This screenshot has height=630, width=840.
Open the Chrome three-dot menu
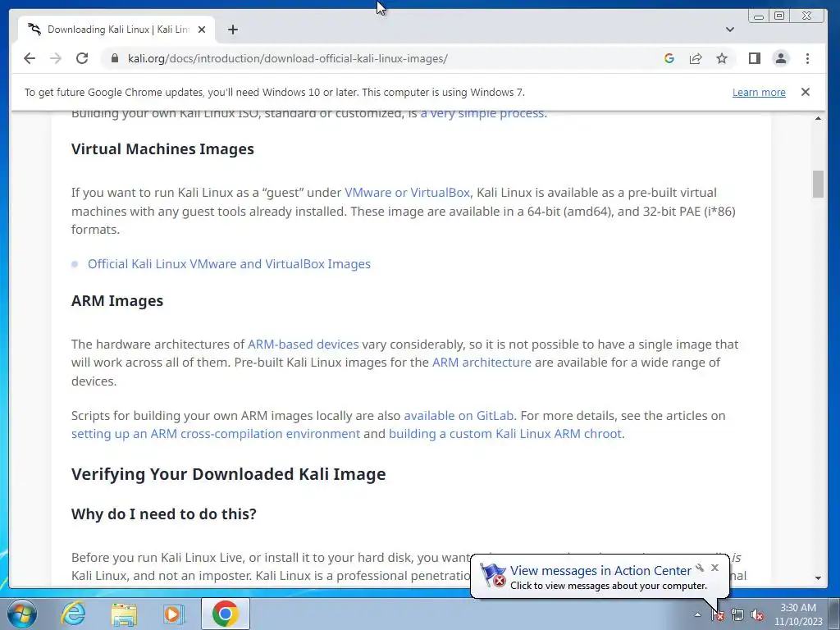(807, 58)
